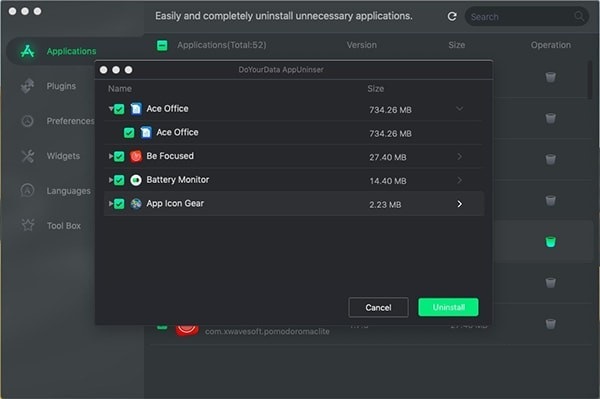The width and height of the screenshot is (600, 399).
Task: Uncheck the parent Ace Office checkbox
Action: 119,109
